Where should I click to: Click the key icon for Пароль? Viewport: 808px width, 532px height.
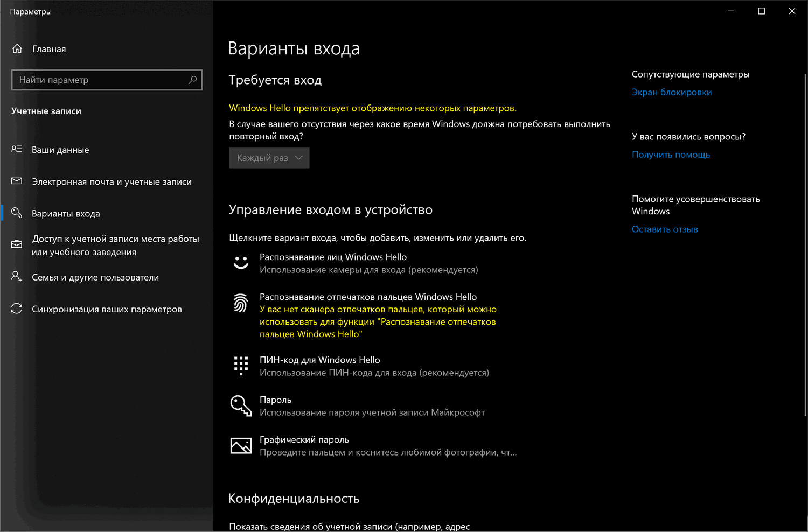241,405
